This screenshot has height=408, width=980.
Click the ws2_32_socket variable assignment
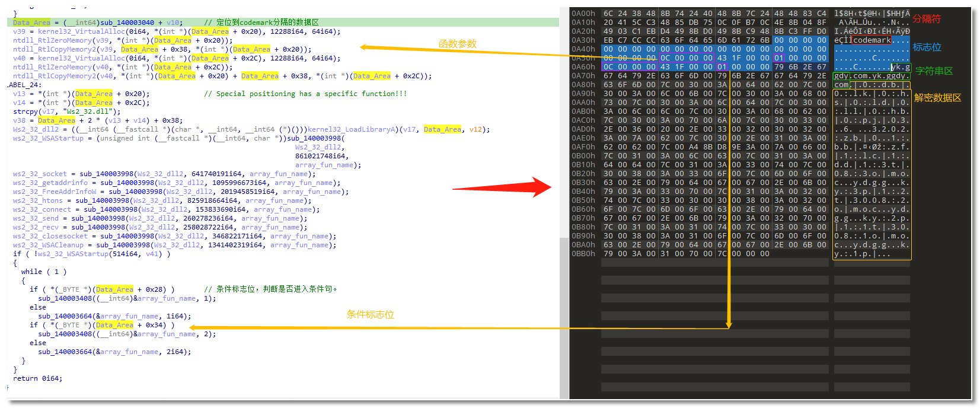pos(40,174)
